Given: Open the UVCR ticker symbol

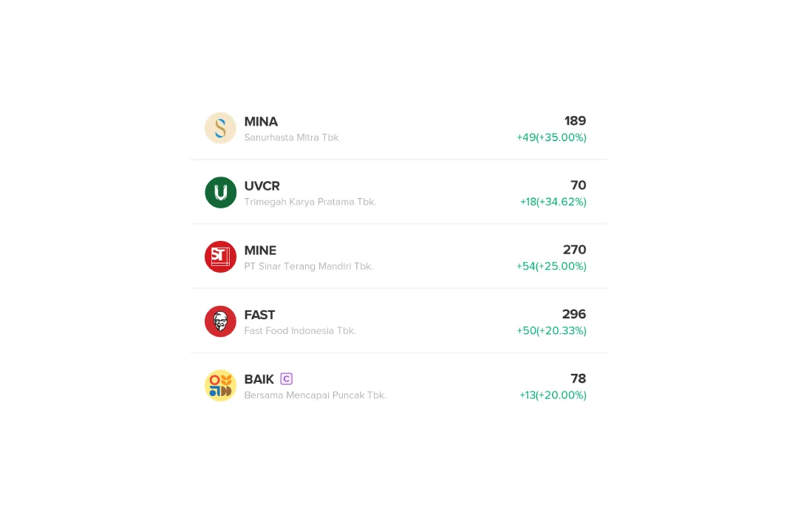Looking at the screenshot, I should (262, 185).
